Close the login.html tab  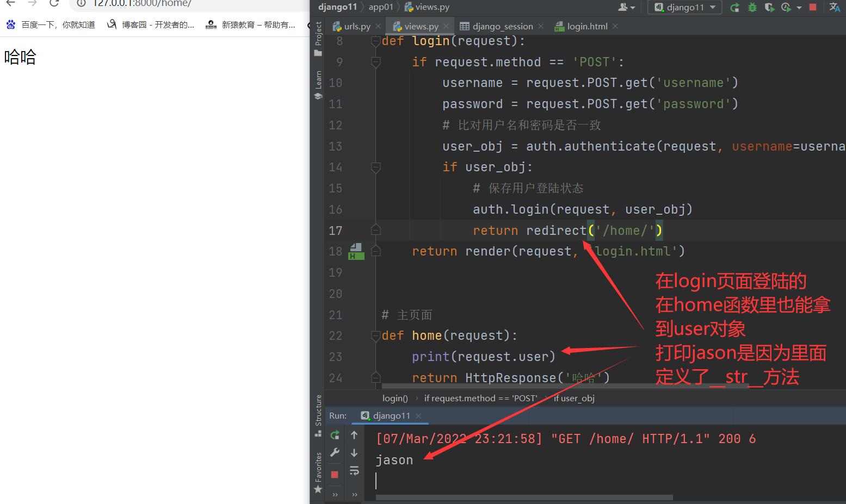615,26
